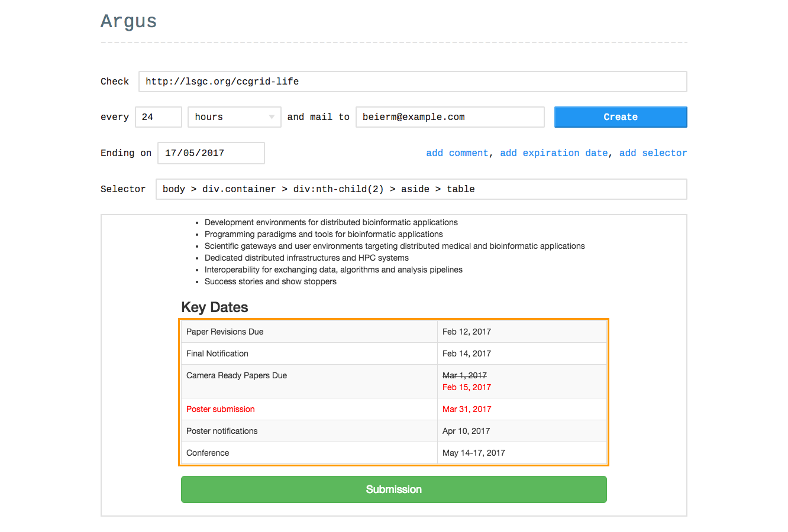Select the Conference row label
The width and height of the screenshot is (788, 532).
[x=208, y=453]
